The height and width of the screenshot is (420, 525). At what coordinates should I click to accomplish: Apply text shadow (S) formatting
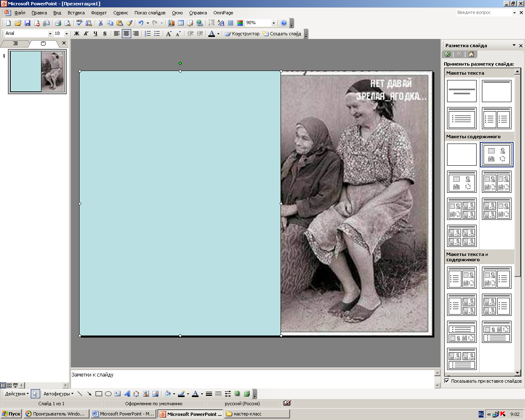click(105, 34)
